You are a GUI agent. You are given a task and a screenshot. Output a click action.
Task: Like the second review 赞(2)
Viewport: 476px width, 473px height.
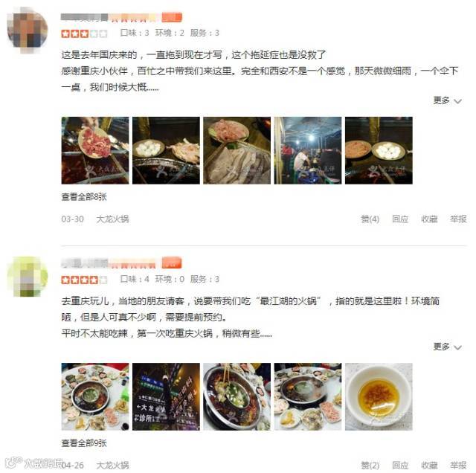click(x=370, y=465)
